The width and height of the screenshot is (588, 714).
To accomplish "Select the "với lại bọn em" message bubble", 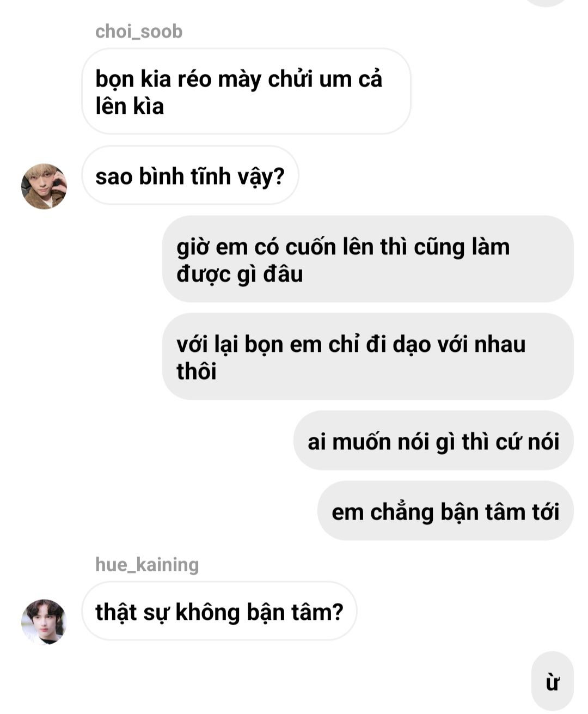I will pyautogui.click(x=368, y=357).
